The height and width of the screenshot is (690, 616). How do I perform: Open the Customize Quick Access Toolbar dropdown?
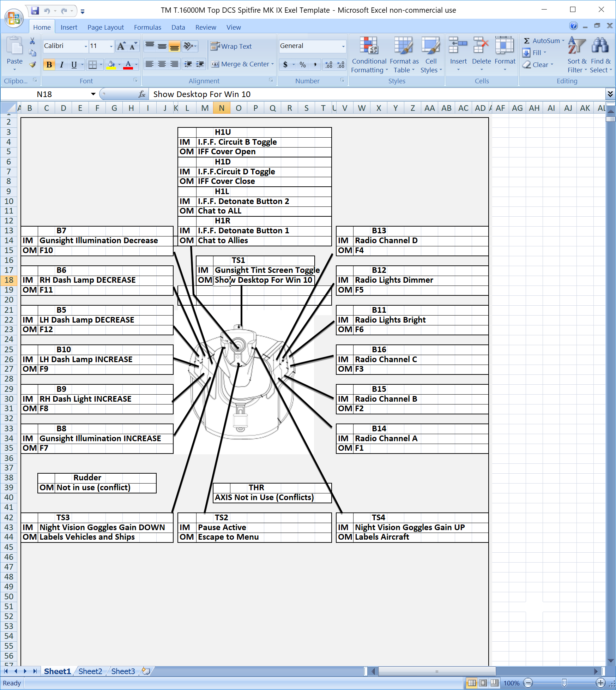click(x=83, y=11)
